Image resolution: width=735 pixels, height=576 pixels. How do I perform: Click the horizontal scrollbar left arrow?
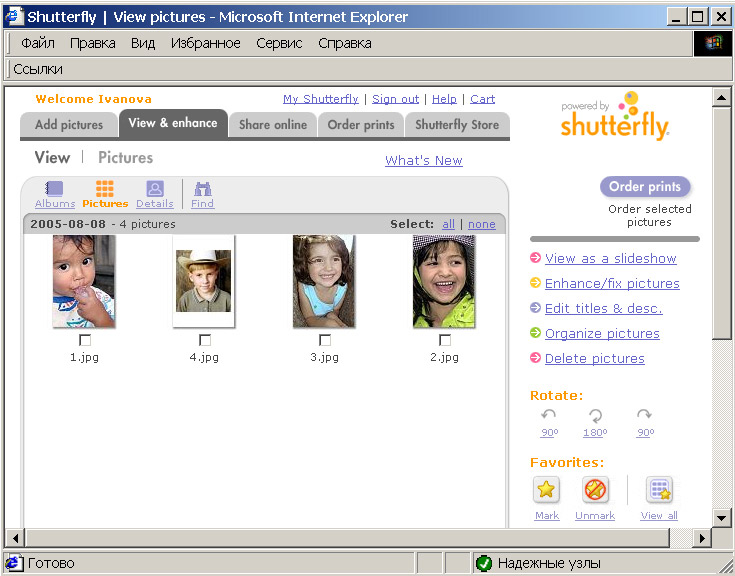pos(15,538)
